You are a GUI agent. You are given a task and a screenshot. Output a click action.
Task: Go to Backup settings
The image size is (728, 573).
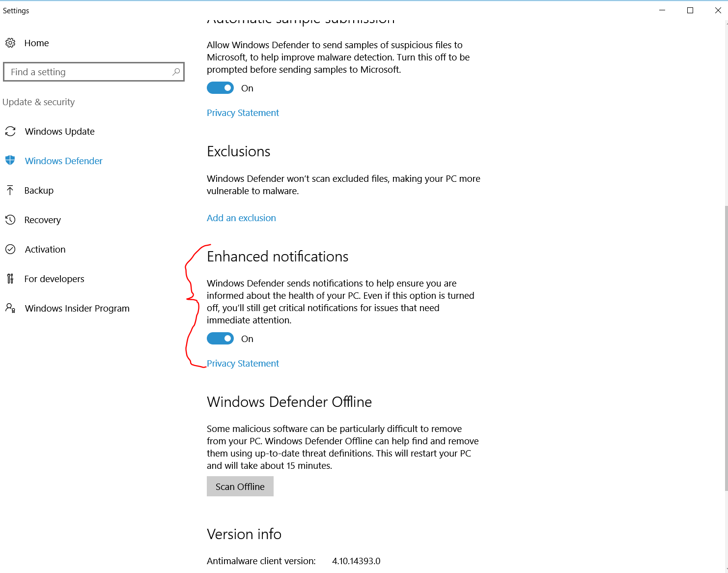pos(39,190)
